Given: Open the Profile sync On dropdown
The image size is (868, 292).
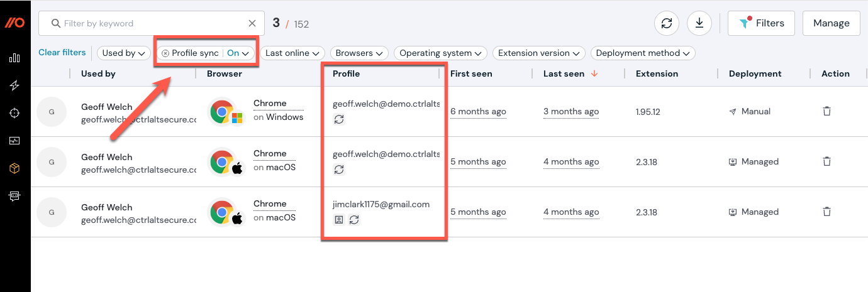Looking at the screenshot, I should tap(240, 53).
